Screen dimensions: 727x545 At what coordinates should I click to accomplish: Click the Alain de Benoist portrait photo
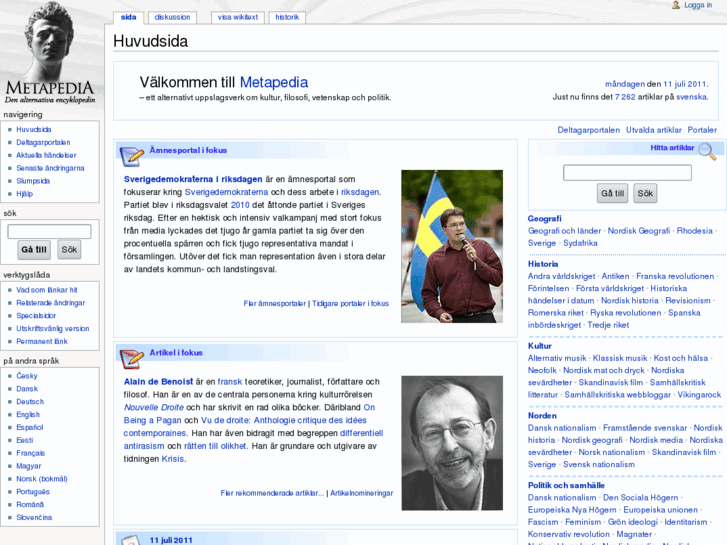[452, 443]
